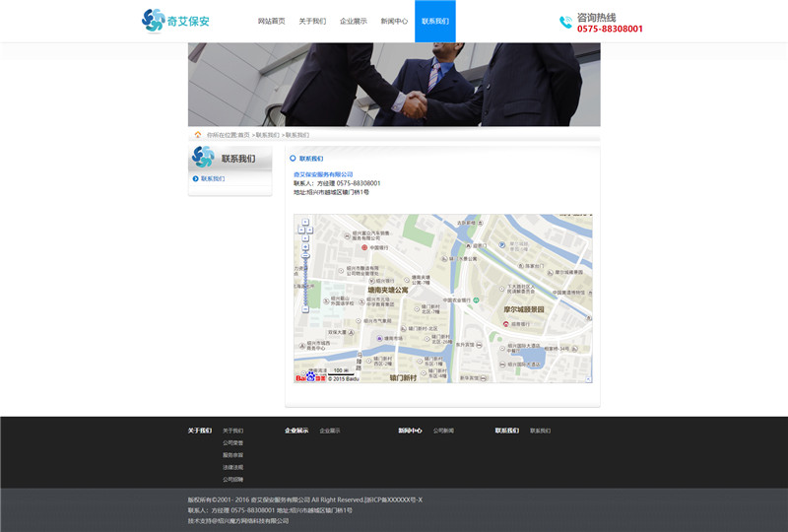Click the hotline number 0575-88308001
The image size is (788, 532).
click(610, 29)
